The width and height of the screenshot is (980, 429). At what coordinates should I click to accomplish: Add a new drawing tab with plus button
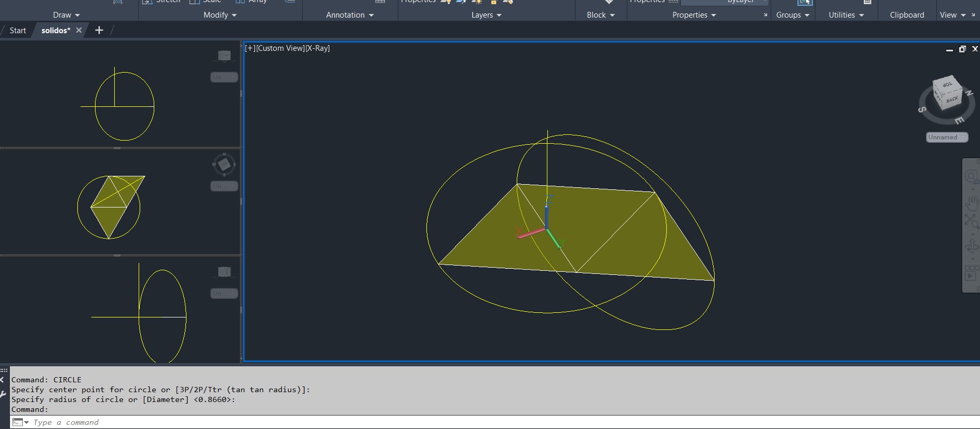99,31
